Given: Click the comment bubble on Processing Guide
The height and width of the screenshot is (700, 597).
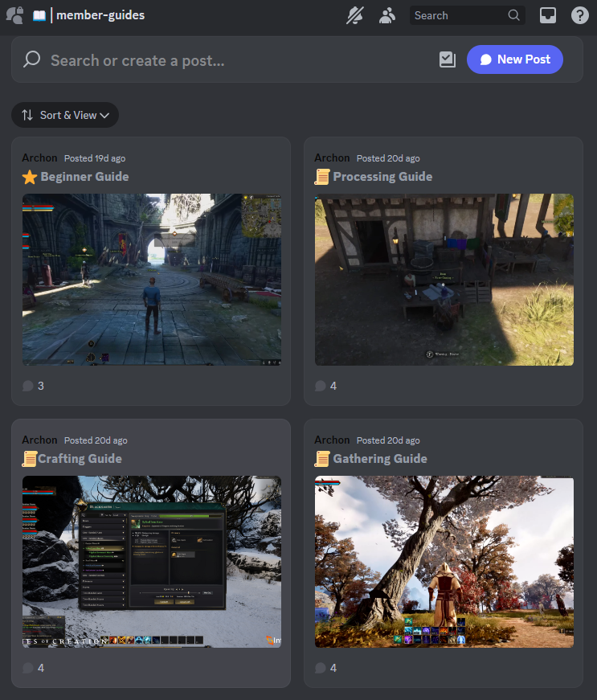Looking at the screenshot, I should pos(321,386).
